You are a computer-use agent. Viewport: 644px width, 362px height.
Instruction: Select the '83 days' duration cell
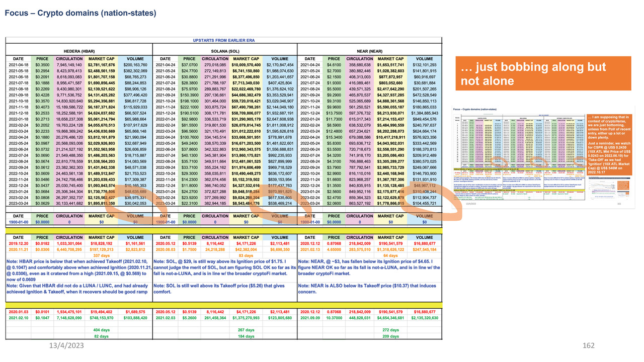(x=246, y=255)
